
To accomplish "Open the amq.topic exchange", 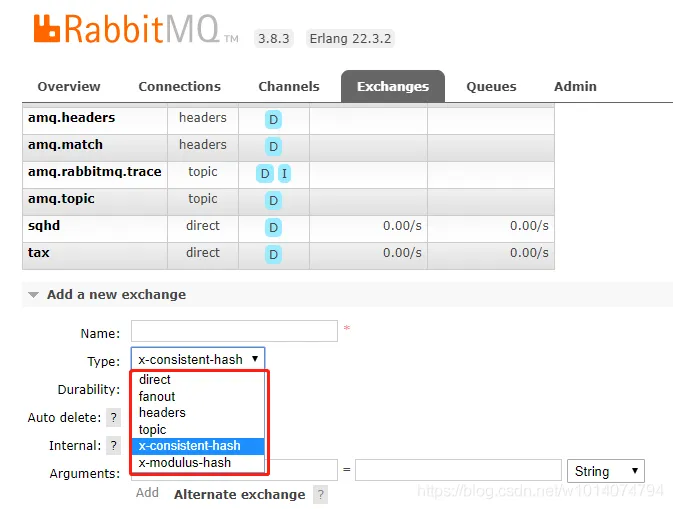I will pos(61,199).
